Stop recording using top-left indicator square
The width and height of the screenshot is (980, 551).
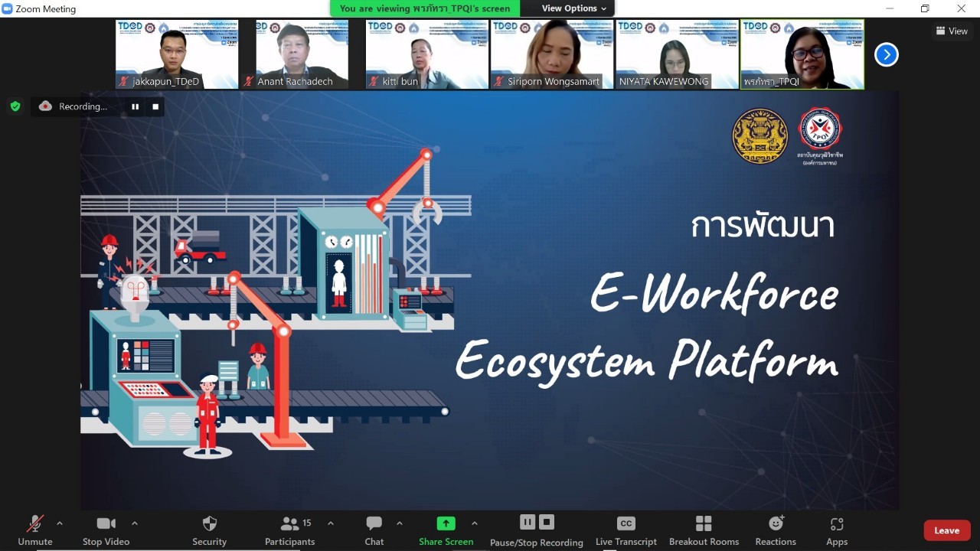click(155, 107)
